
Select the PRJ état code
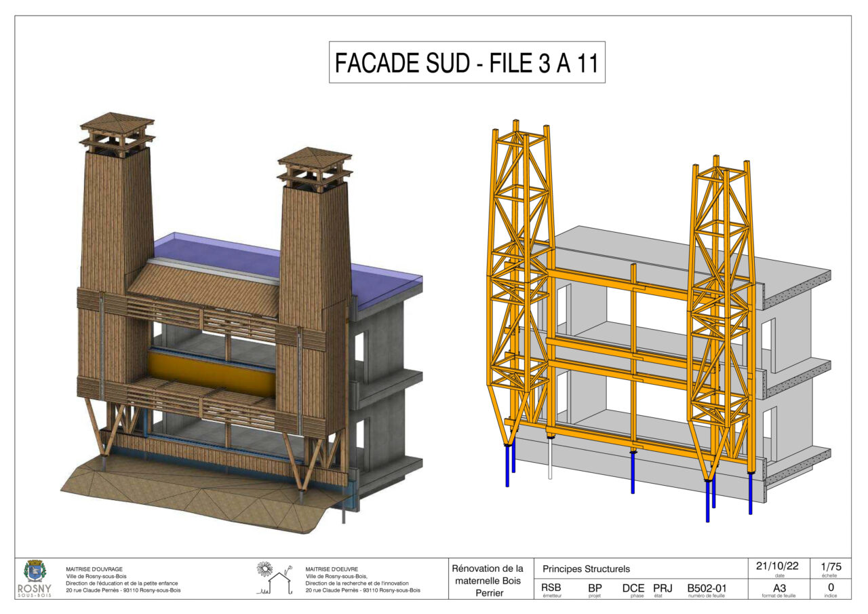pyautogui.click(x=663, y=588)
